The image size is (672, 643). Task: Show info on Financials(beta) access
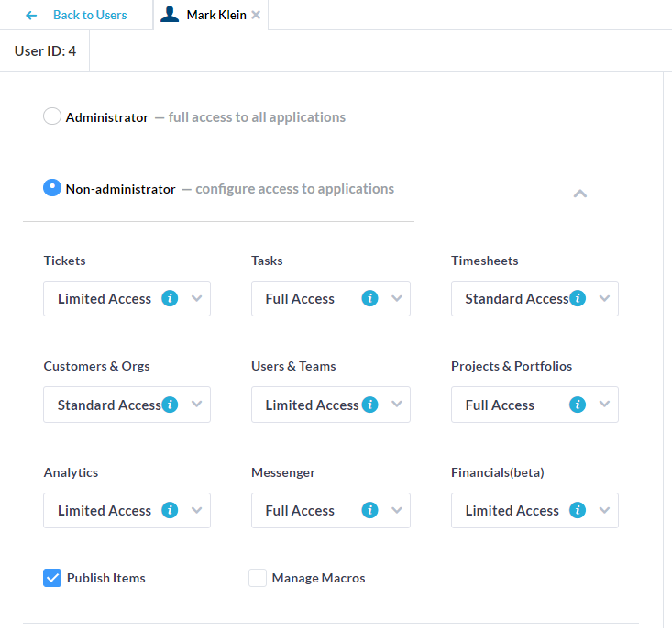578,510
